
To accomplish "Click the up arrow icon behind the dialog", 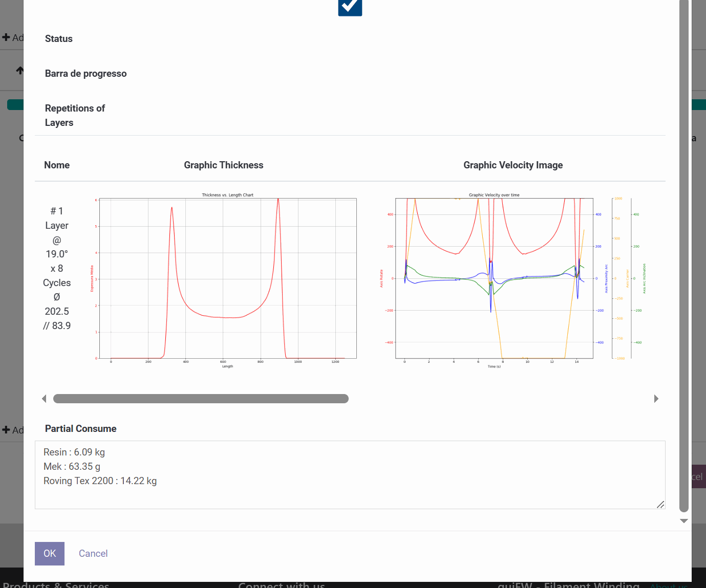I will 20,70.
